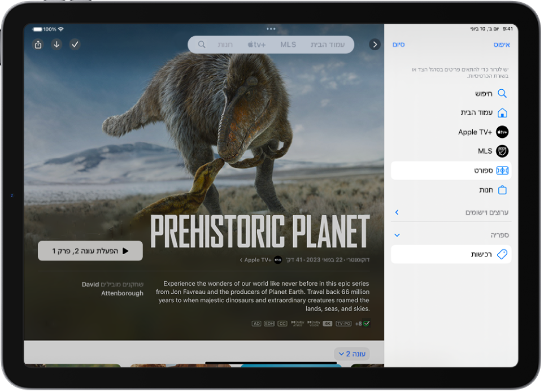Tap the Dolby Atmos badge
Screen dimensions: 544x392
coord(297,323)
